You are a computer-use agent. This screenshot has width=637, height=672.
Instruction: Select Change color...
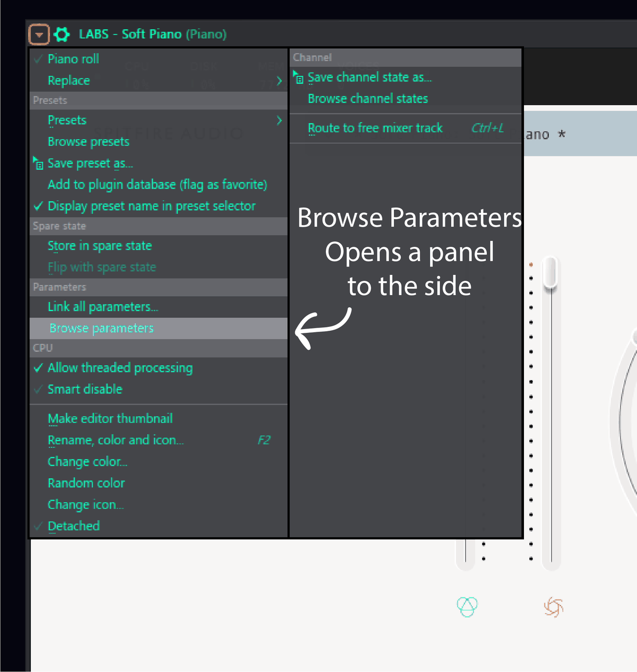pyautogui.click(x=158, y=462)
